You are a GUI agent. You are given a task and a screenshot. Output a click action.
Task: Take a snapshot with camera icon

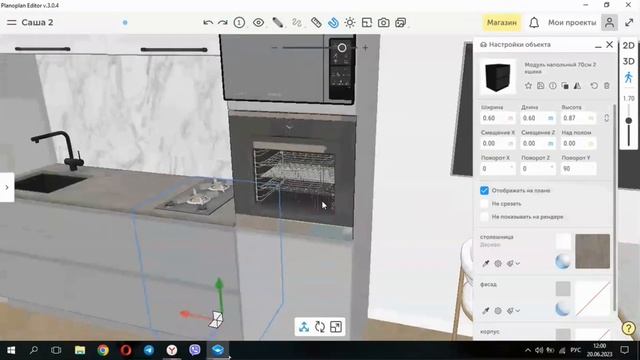coord(383,23)
